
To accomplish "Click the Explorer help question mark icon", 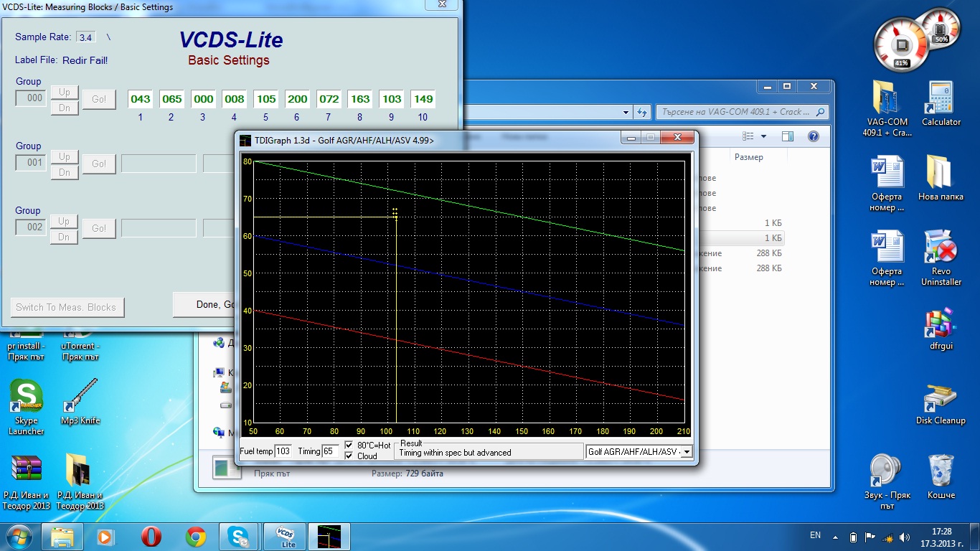I will click(813, 136).
